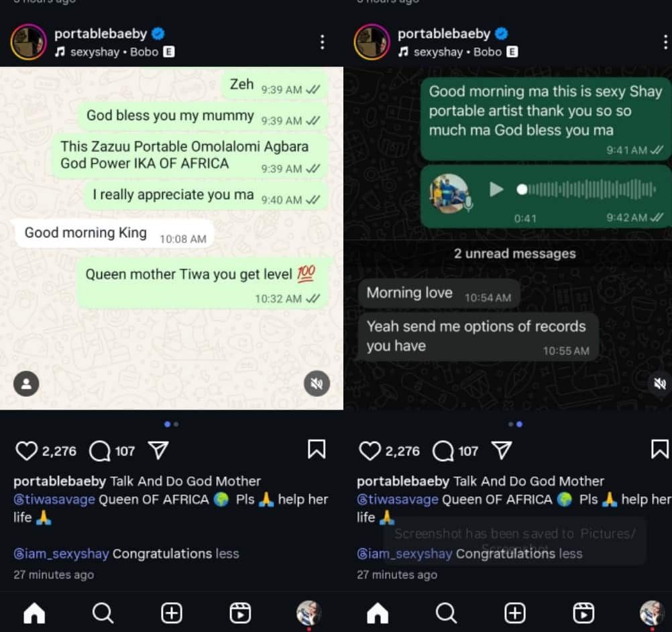
Task: Play the 0:41 voice message
Action: click(x=496, y=189)
